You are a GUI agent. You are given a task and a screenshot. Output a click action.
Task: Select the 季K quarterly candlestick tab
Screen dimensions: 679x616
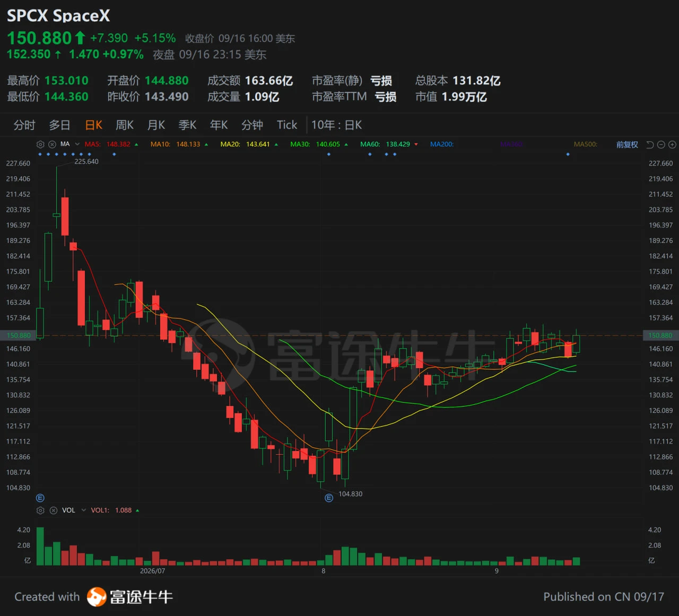click(188, 125)
